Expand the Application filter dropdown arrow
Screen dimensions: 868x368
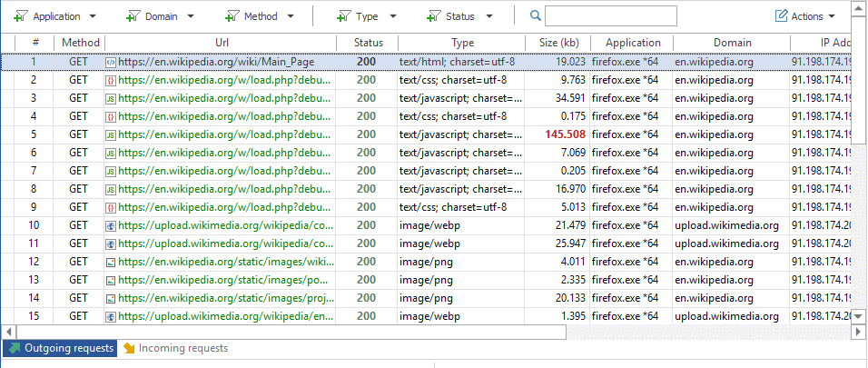[x=94, y=16]
